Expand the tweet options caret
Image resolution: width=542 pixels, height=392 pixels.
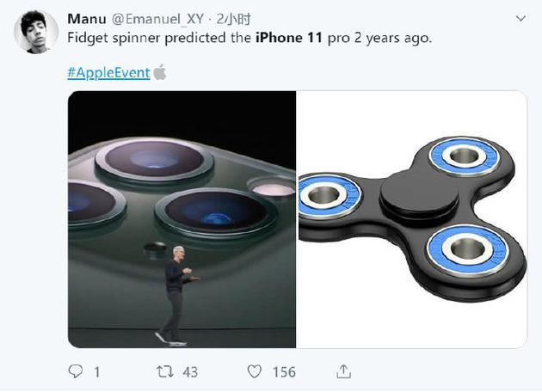tap(520, 18)
